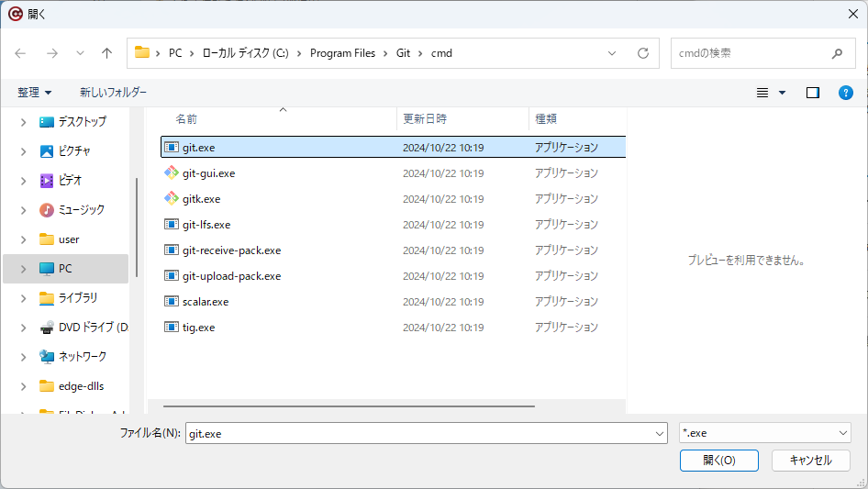Expand breadcrumb chevron after Git

[420, 53]
